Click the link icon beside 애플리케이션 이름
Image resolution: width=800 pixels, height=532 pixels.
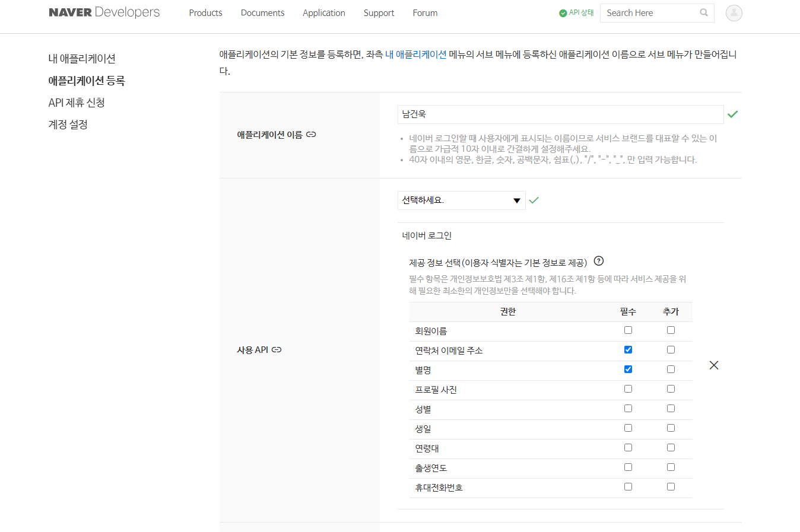(x=311, y=135)
